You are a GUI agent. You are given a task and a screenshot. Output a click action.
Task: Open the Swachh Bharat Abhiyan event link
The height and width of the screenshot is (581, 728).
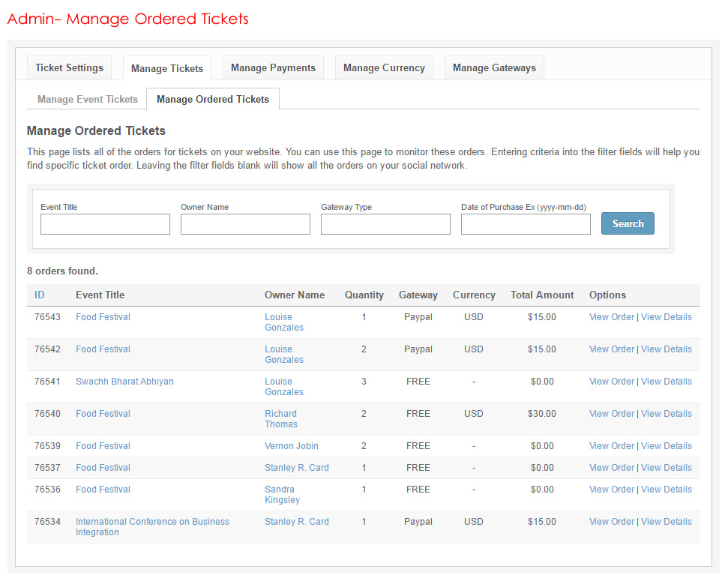124,382
